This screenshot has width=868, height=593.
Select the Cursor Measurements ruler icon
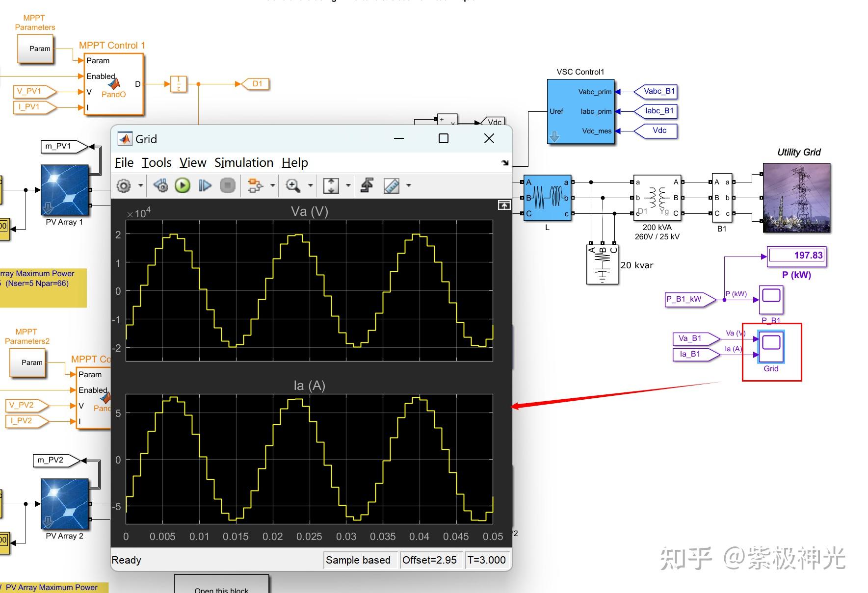tap(390, 185)
